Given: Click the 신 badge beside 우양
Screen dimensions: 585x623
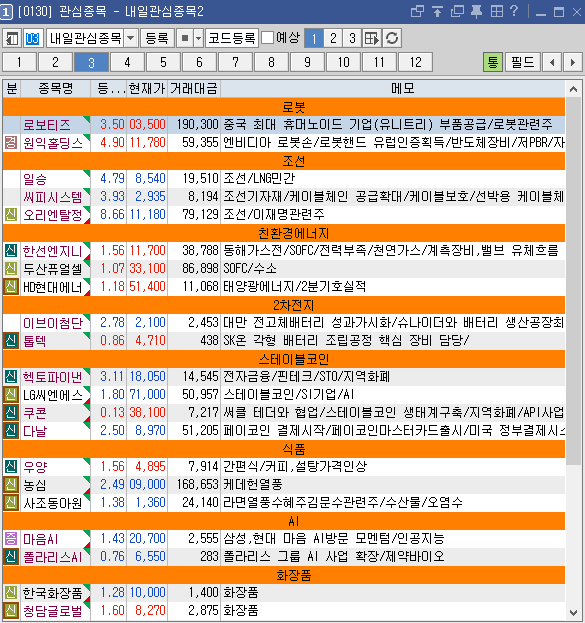Looking at the screenshot, I should click(11, 466).
